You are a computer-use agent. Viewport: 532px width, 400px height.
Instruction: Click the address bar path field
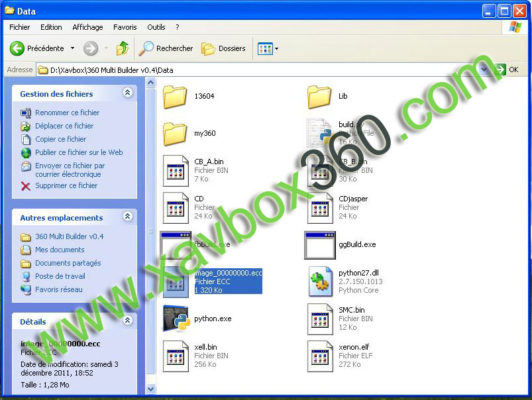(x=258, y=70)
